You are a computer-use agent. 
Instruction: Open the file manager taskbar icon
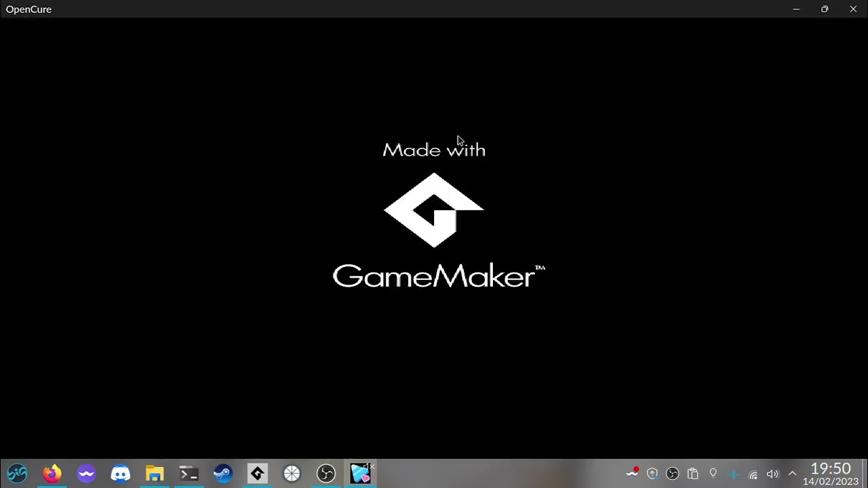155,473
